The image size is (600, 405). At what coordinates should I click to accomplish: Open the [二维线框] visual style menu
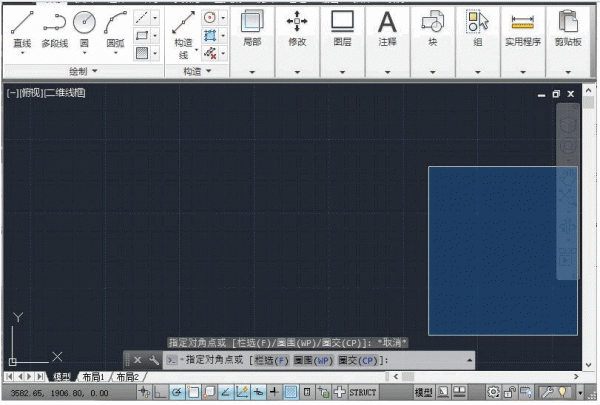coord(65,93)
